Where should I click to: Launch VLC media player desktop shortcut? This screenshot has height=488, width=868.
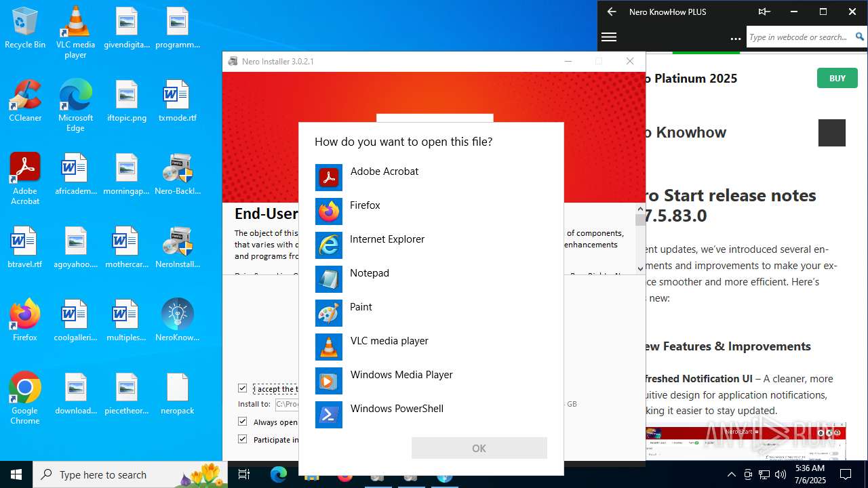click(x=75, y=33)
